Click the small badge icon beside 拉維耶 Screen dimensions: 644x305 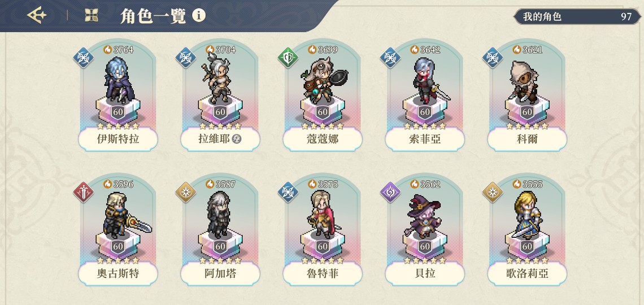pyautogui.click(x=237, y=139)
